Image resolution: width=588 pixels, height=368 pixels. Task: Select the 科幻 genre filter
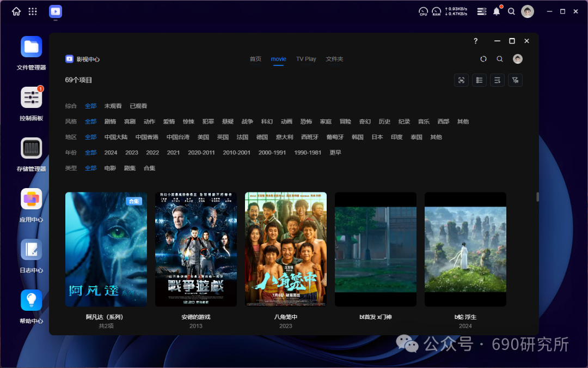[267, 121]
